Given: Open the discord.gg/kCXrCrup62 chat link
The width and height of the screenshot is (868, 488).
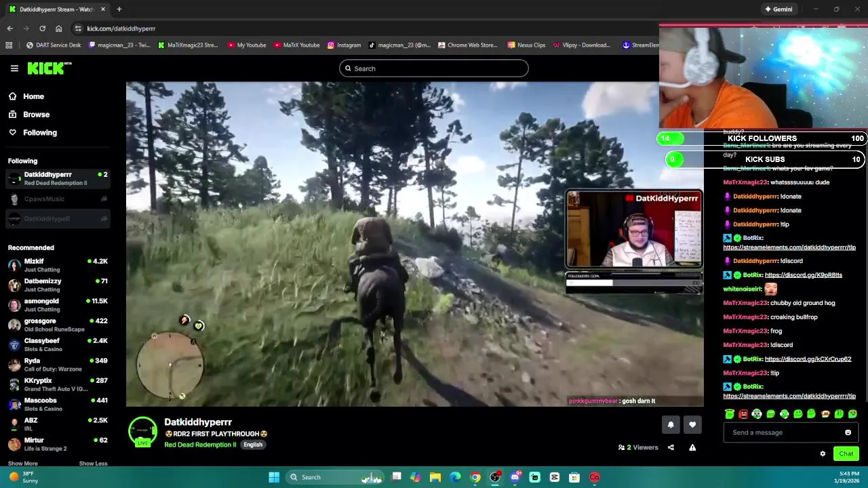Looking at the screenshot, I should [x=808, y=359].
